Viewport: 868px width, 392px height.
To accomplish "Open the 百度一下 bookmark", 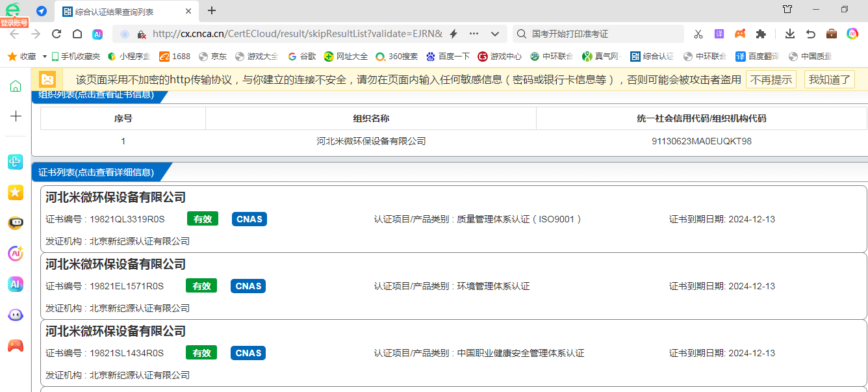I will (448, 57).
